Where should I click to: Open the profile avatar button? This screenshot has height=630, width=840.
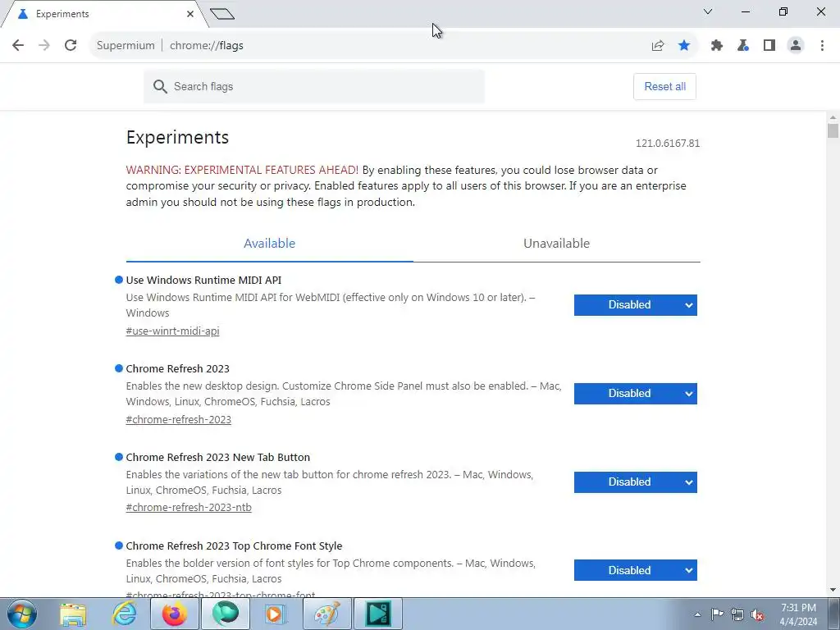pyautogui.click(x=796, y=46)
